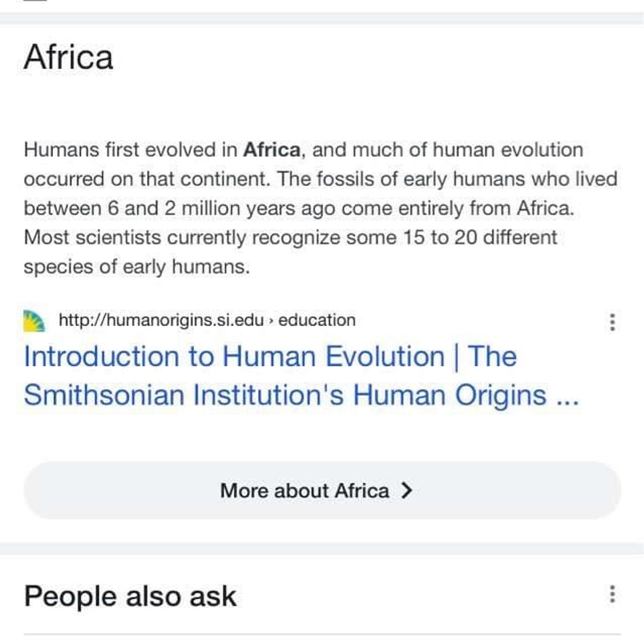The width and height of the screenshot is (644, 644).
Task: Click the bold Africa word in snippet
Action: (272, 149)
